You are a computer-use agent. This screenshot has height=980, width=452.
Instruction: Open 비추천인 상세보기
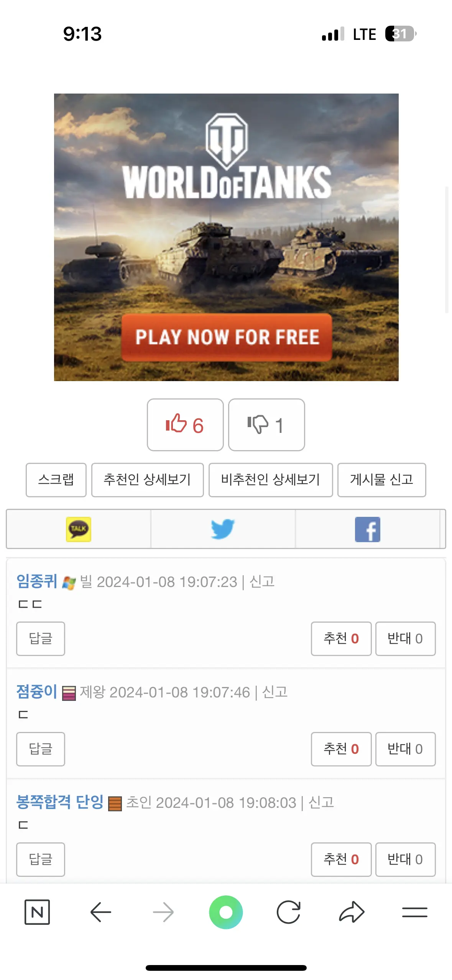271,480
